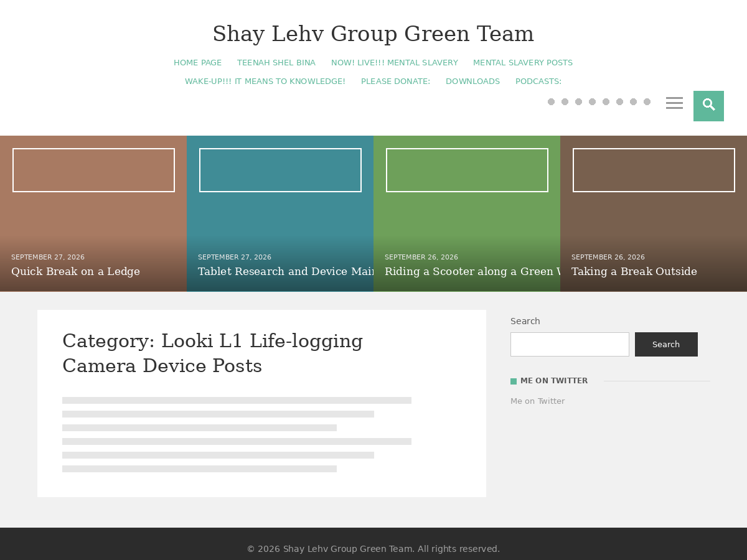
Task: Click thumbnail of Quick Break on a Ledge
Action: pyautogui.click(x=93, y=170)
